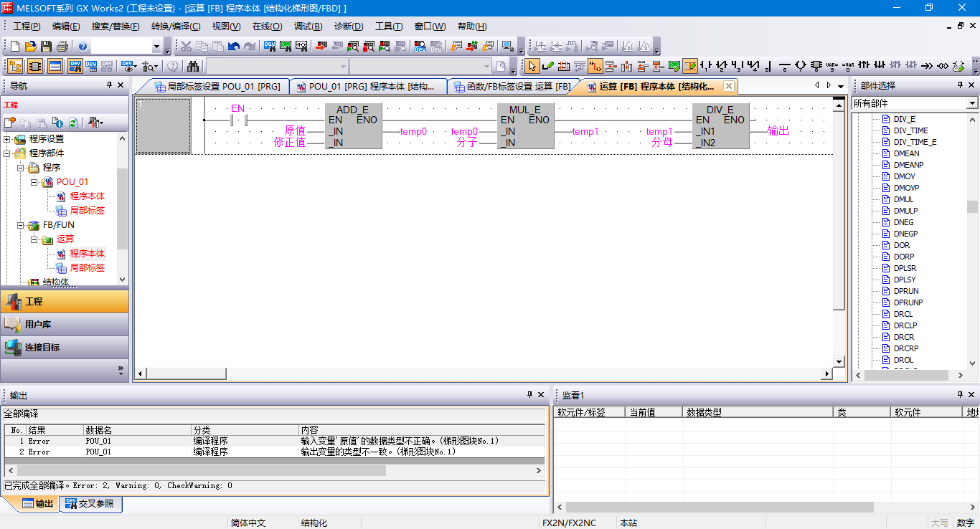Select the arrow pointer selection tool

[x=532, y=67]
